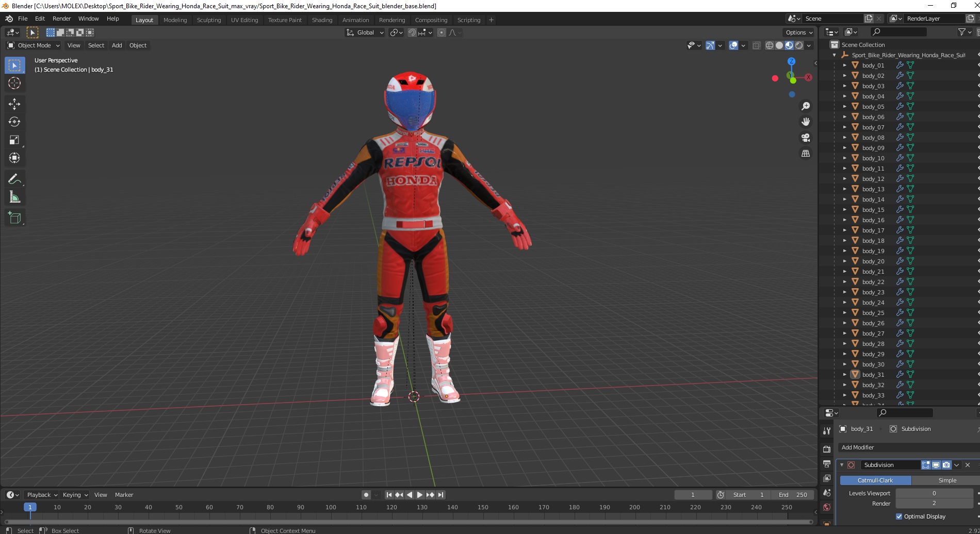Activate the Move tool
Viewport: 980px width, 534px height.
(x=14, y=104)
